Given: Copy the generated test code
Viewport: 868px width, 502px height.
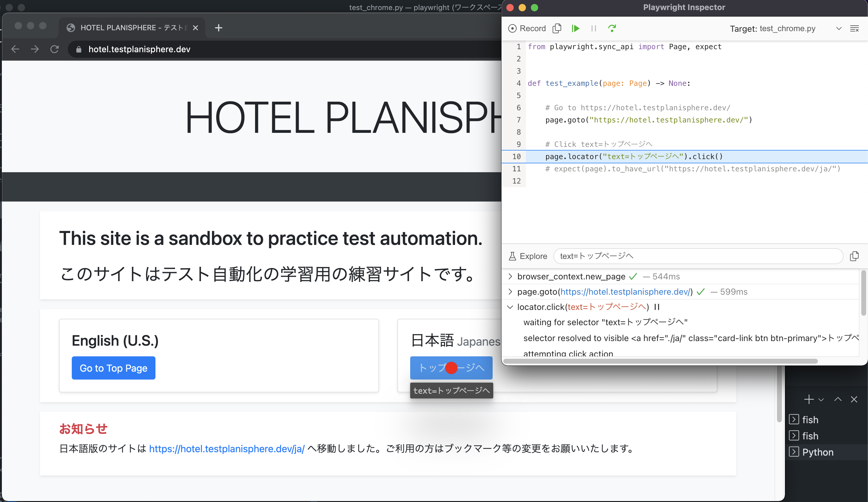Looking at the screenshot, I should [x=557, y=28].
